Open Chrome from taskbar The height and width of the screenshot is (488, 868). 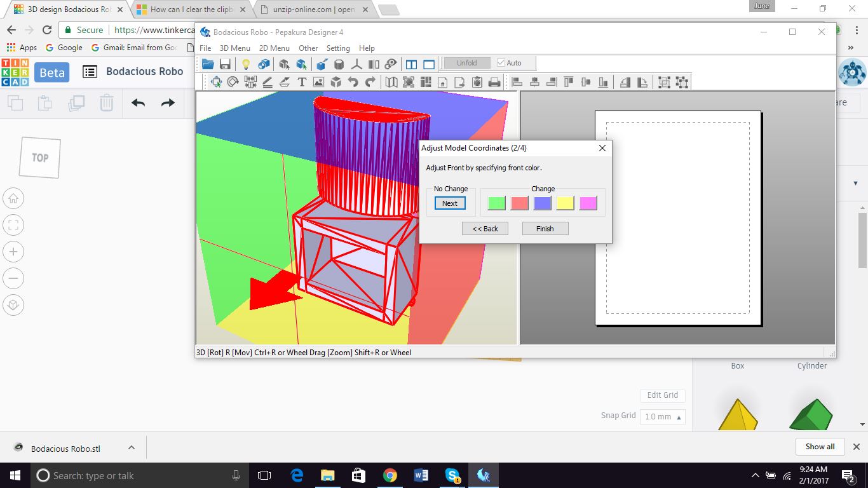(390, 475)
